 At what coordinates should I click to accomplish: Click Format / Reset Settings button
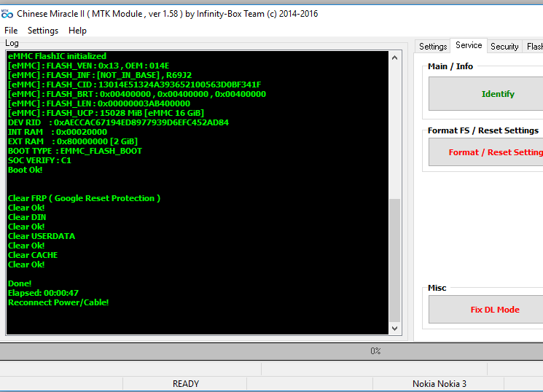[x=486, y=152]
